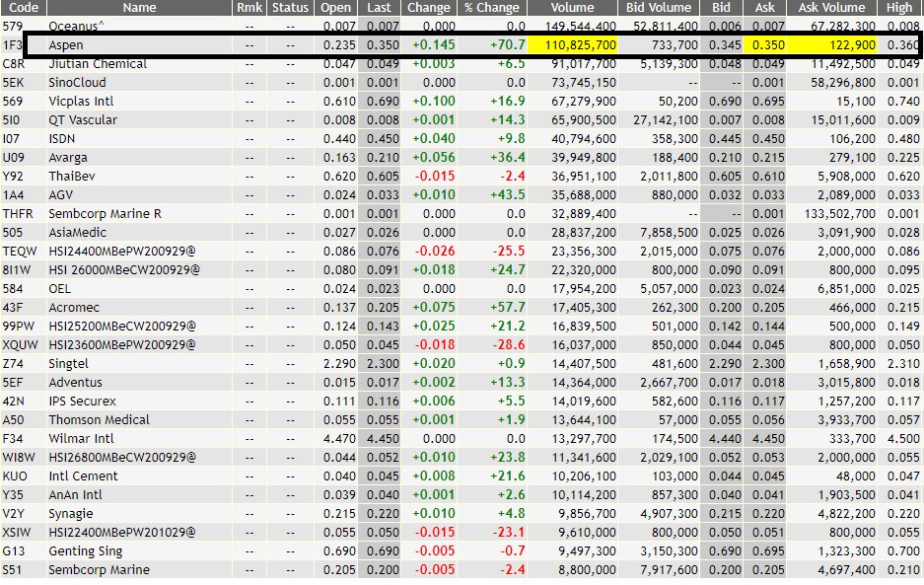This screenshot has height=585, width=924.
Task: Click the Bid Volume column header
Action: point(658,8)
